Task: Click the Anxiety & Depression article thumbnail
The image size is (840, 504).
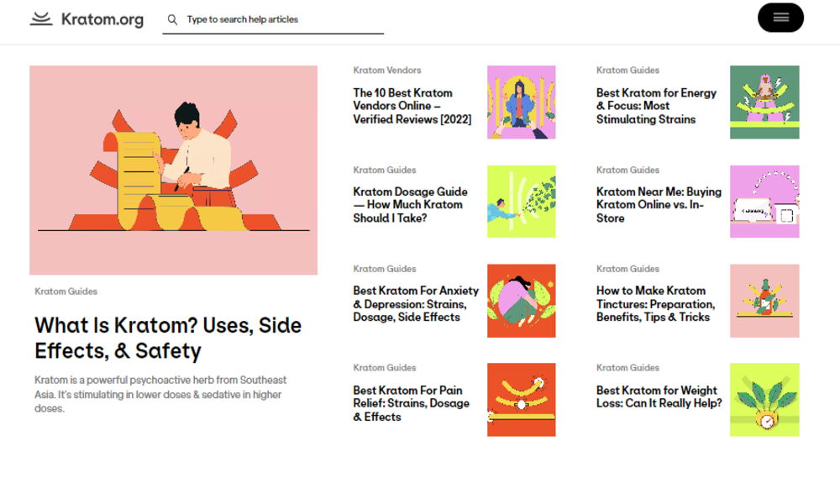Action: pos(521,301)
